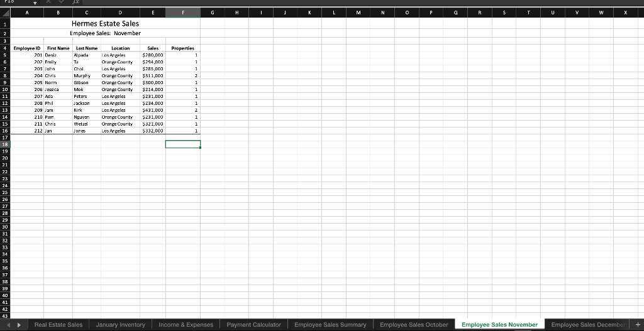Viewport: 644px width, 331px height.
Task: Select the $321,000 sales cell
Action: [153, 124]
